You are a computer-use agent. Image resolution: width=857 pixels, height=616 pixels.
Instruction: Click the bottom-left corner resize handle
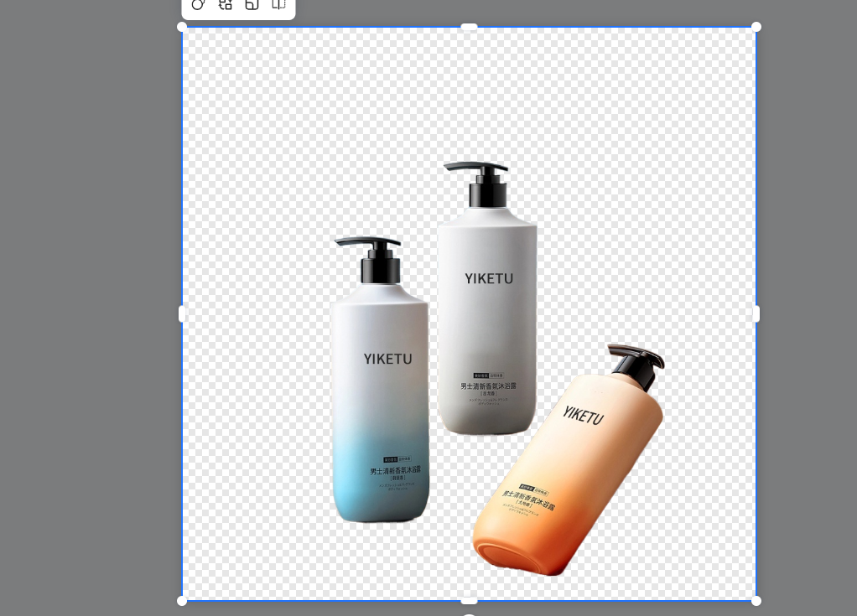(x=182, y=601)
